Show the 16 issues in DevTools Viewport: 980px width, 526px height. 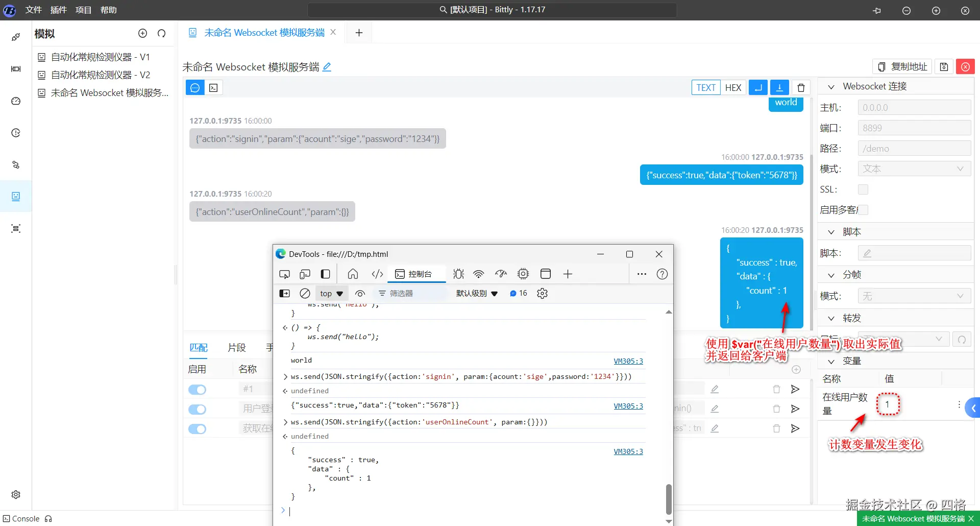[x=519, y=294]
